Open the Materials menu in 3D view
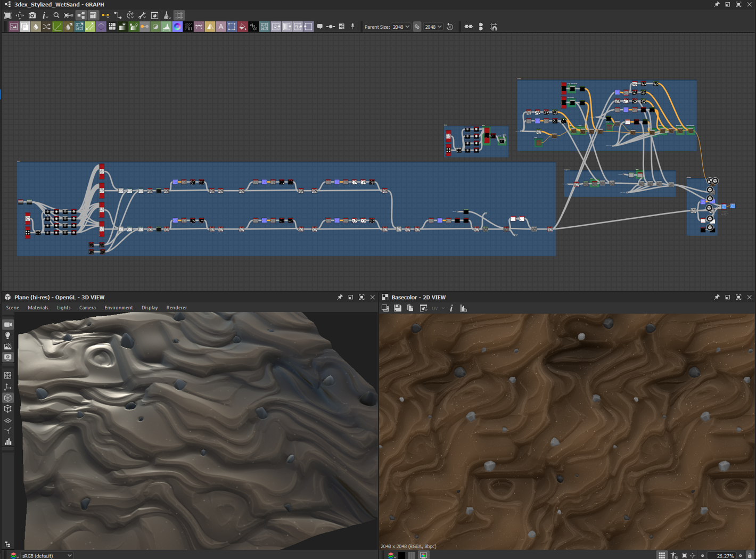 pyautogui.click(x=38, y=308)
